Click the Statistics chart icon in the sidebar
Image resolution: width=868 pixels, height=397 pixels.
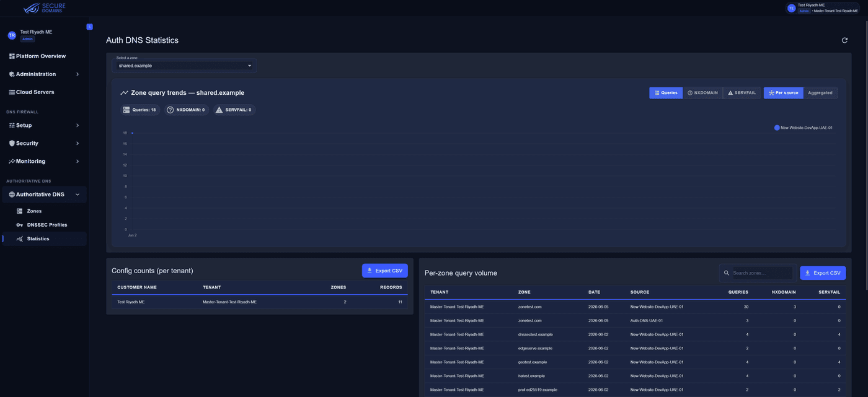20,238
